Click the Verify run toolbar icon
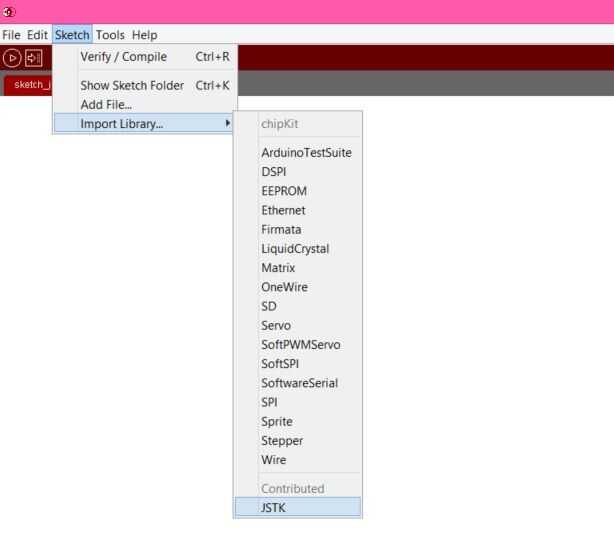Screen dimensions: 614x549 click(x=12, y=58)
